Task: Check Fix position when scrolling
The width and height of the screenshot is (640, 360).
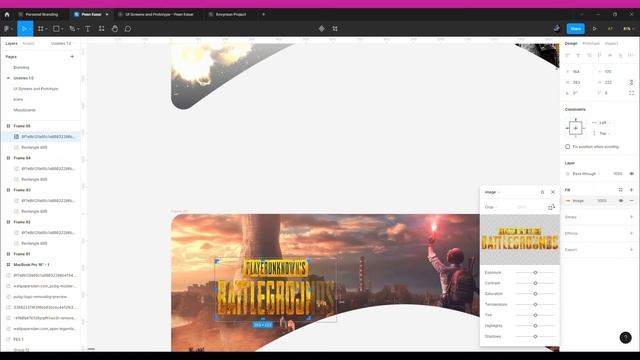Action: [567, 147]
